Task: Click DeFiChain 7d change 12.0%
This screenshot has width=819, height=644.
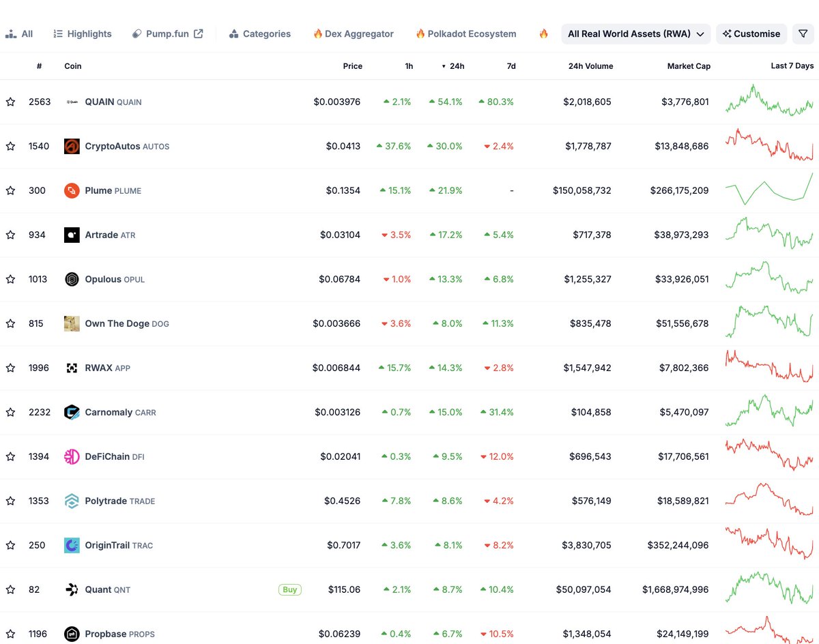Action: (498, 456)
